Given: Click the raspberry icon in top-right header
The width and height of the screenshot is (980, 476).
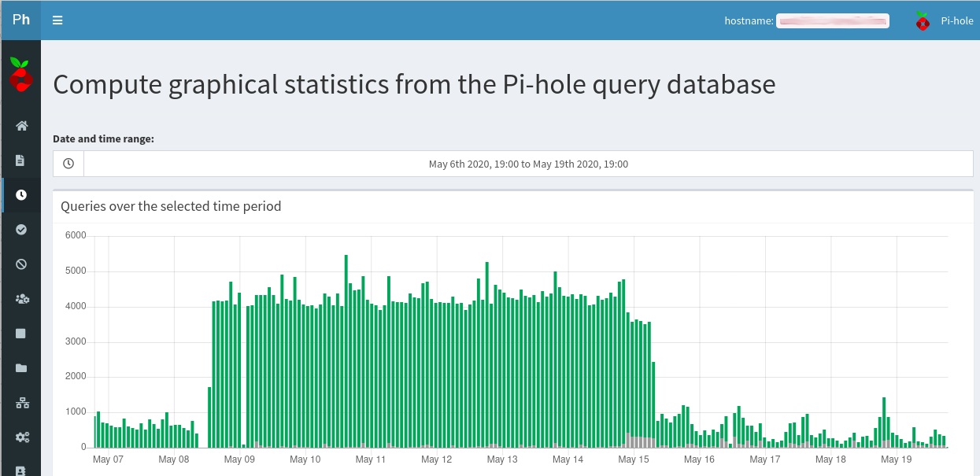Looking at the screenshot, I should (x=923, y=21).
